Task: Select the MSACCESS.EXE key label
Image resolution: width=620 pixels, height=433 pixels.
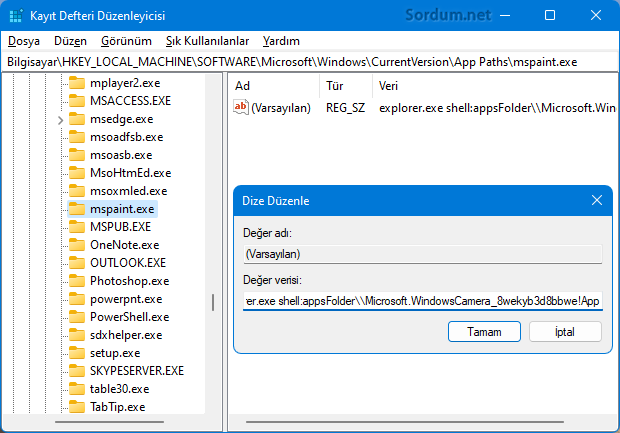Action: click(130, 101)
